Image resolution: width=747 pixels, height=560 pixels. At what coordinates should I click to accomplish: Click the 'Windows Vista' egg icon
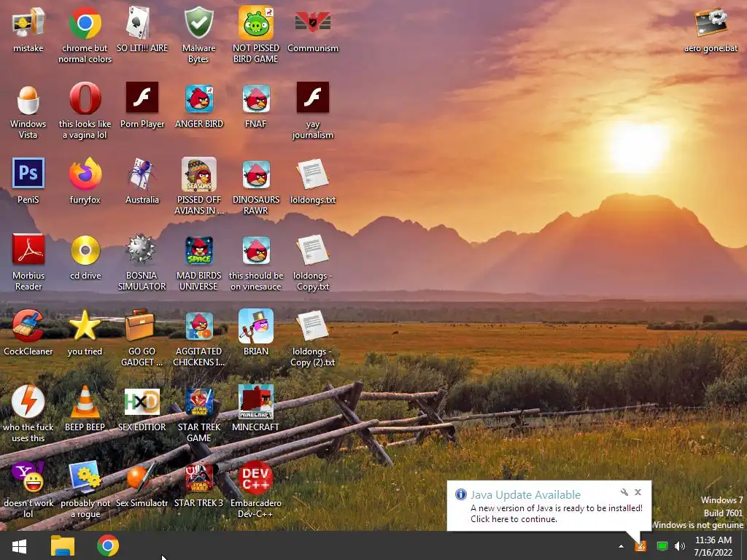[28, 99]
